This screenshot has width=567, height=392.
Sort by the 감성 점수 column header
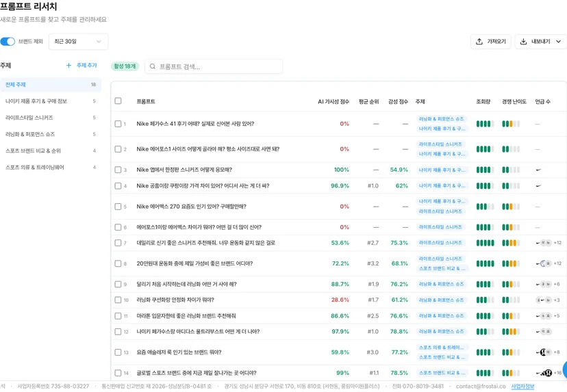[398, 101]
